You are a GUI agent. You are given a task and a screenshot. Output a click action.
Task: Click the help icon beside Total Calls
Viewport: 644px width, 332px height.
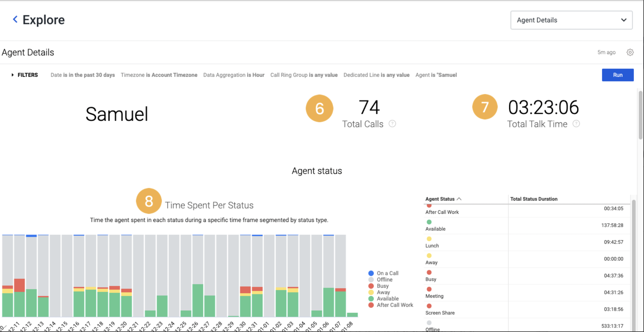[392, 124]
